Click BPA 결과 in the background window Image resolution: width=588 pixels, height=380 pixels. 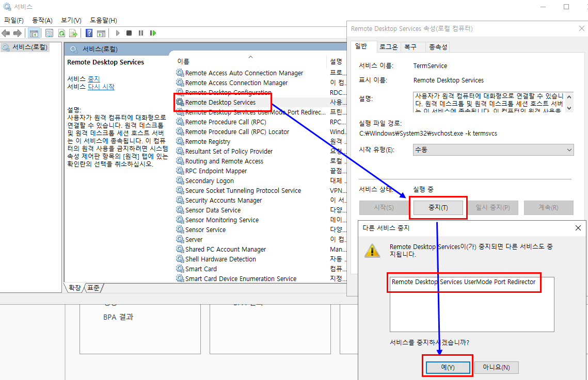click(118, 317)
